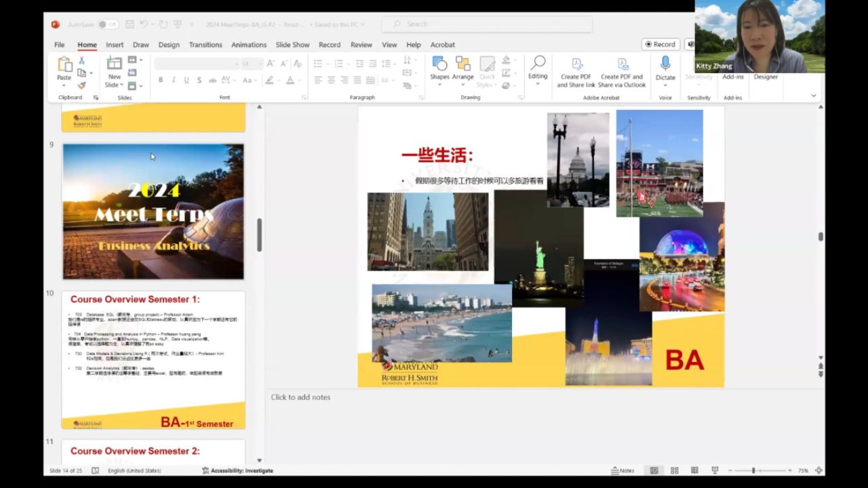Switch to Reading View in status bar
Viewport: 868px width, 488px height.
click(694, 470)
